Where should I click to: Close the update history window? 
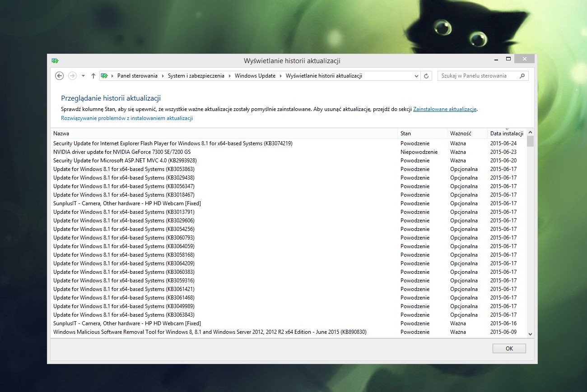pos(524,59)
